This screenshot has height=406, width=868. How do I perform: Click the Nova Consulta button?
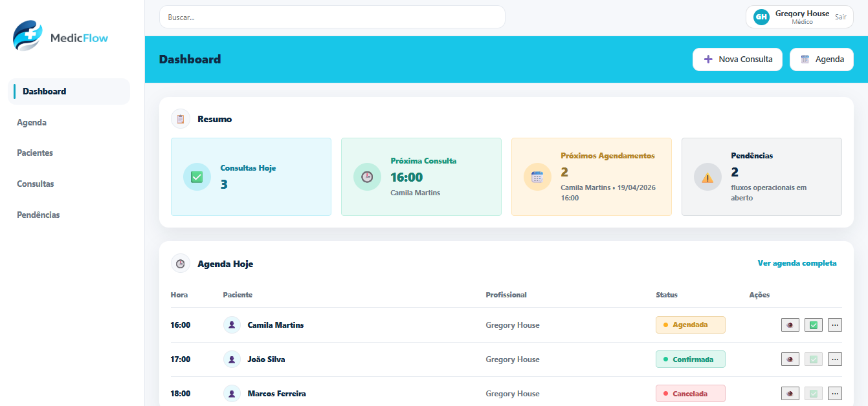pyautogui.click(x=737, y=59)
